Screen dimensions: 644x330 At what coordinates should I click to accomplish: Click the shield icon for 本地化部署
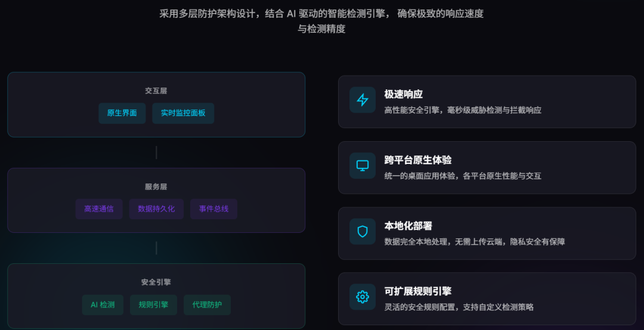pos(363,231)
